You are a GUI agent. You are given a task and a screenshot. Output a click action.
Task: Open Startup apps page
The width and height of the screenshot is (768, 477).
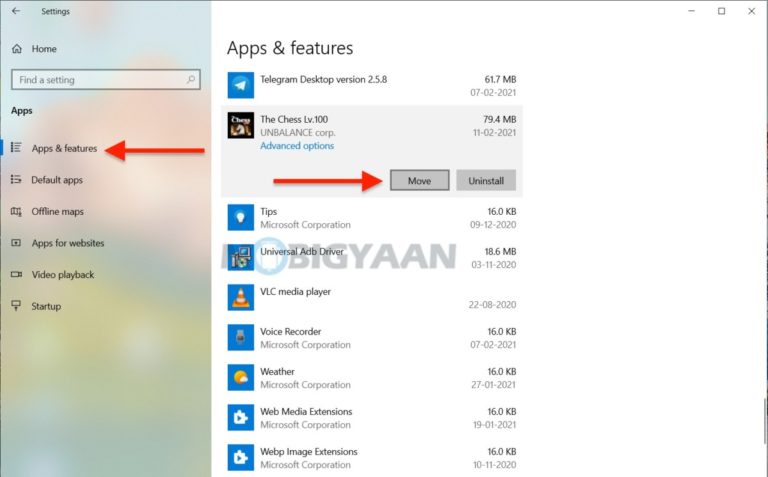[46, 306]
